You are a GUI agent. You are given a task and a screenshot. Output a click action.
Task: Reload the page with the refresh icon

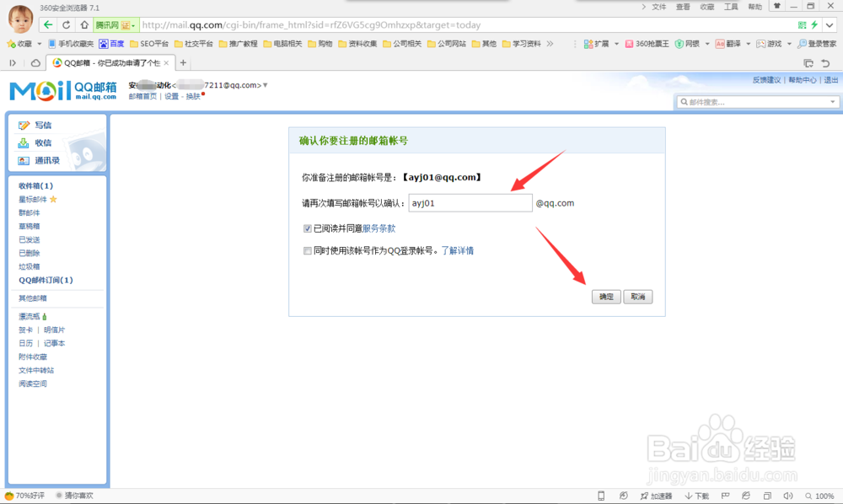[x=66, y=24]
